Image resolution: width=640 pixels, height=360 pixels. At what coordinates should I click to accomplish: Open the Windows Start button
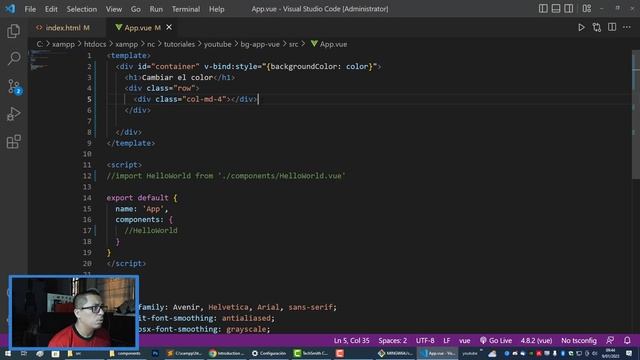pyautogui.click(x=8, y=353)
